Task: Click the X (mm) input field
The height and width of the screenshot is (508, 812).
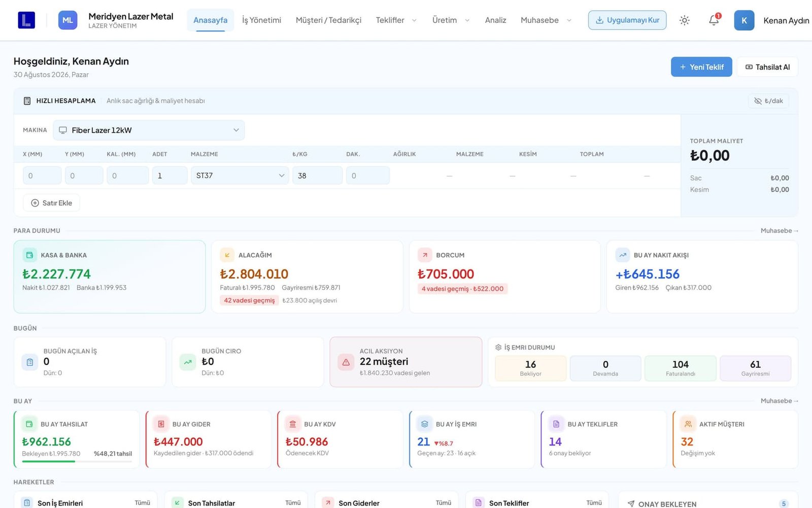Action: (42, 175)
